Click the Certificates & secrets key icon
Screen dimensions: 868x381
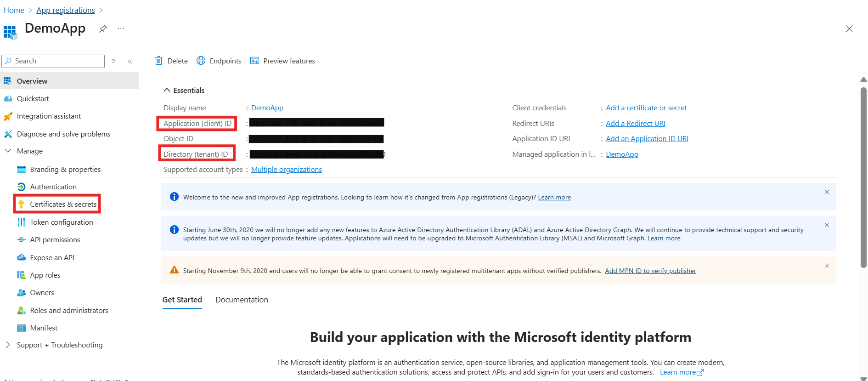point(21,204)
